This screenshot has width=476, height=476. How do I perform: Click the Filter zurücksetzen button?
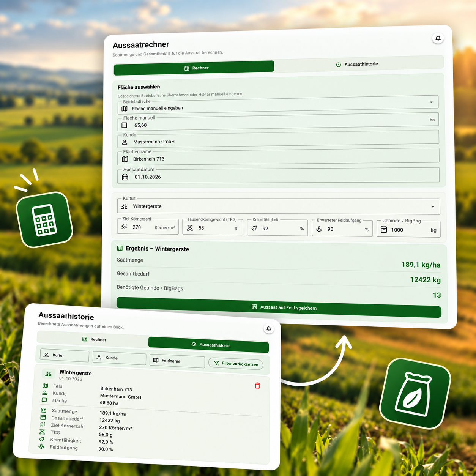(x=236, y=364)
